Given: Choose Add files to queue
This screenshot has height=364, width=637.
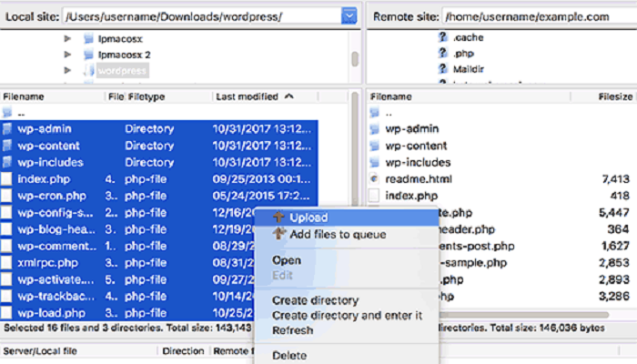Looking at the screenshot, I should (x=347, y=235).
